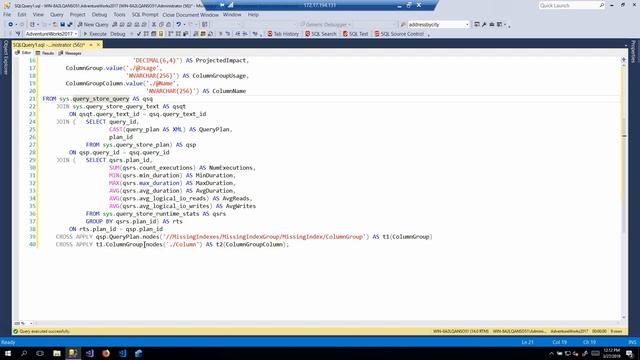Open the notification center icon
The width and height of the screenshot is (640, 360).
tap(630, 353)
